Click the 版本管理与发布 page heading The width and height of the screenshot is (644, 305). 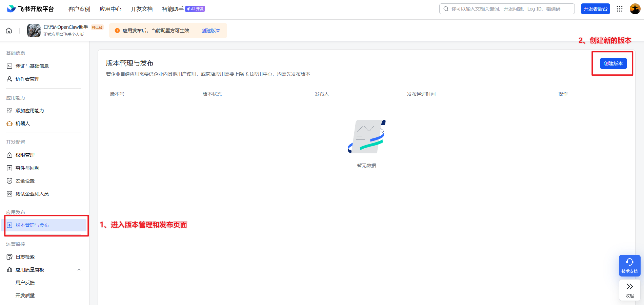pos(130,63)
